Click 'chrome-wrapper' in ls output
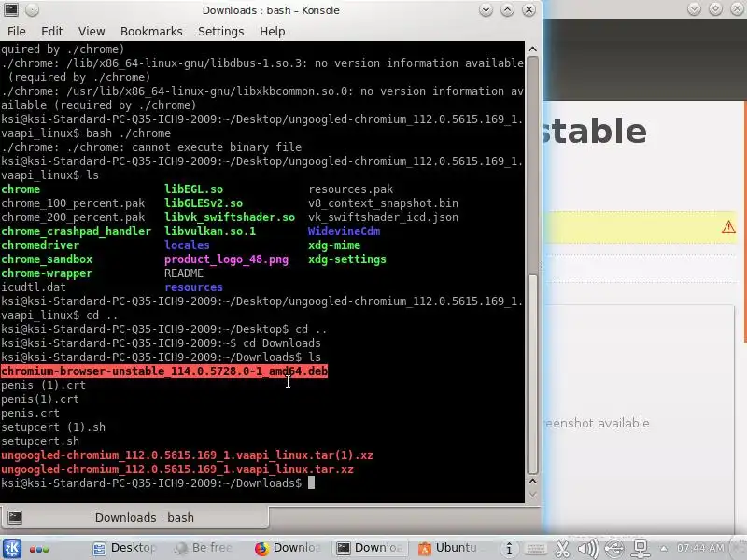Image resolution: width=747 pixels, height=560 pixels. pos(47,273)
